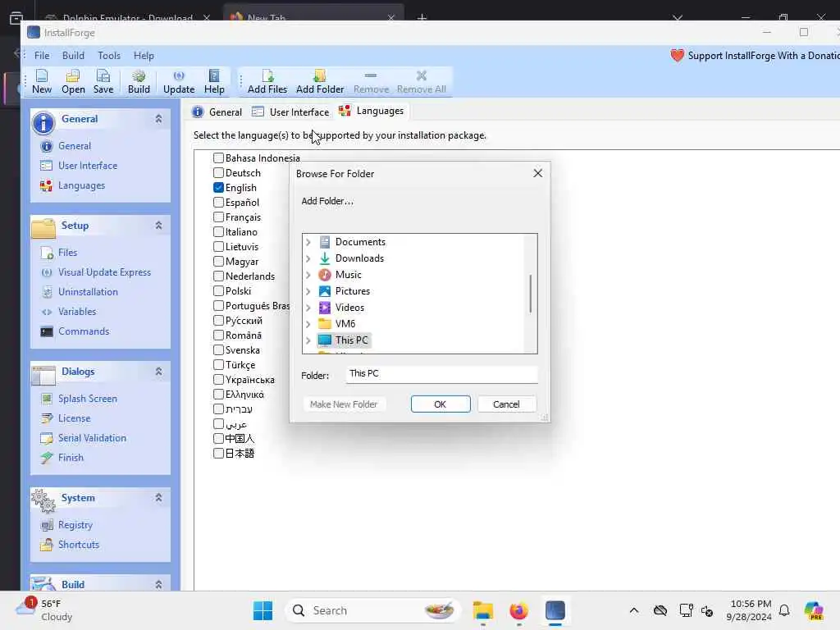Open Finish in the Dialogs section
840x630 pixels.
pyautogui.click(x=71, y=458)
